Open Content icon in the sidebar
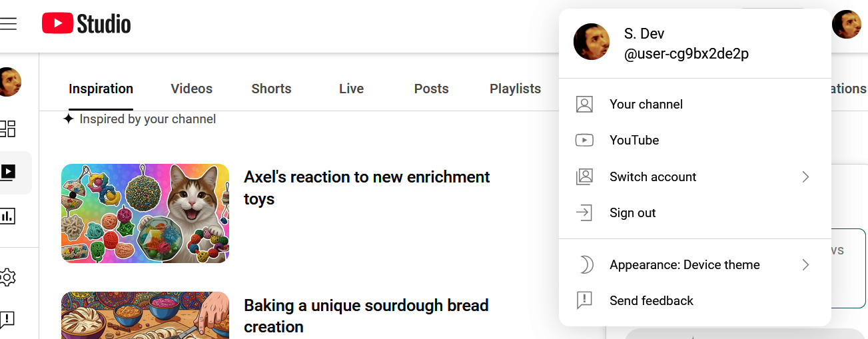 coord(9,172)
